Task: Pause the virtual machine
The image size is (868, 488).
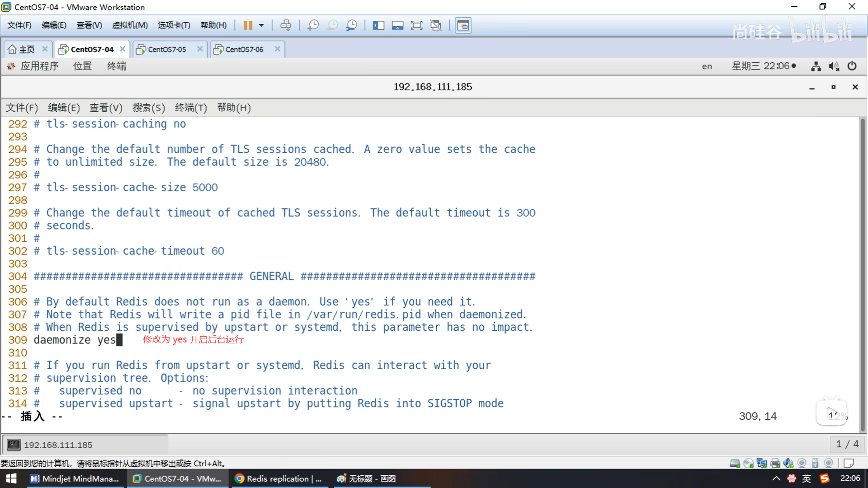Action: pyautogui.click(x=248, y=25)
